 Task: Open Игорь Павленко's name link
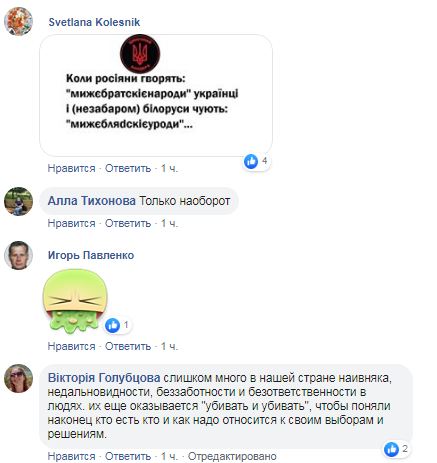click(91, 255)
